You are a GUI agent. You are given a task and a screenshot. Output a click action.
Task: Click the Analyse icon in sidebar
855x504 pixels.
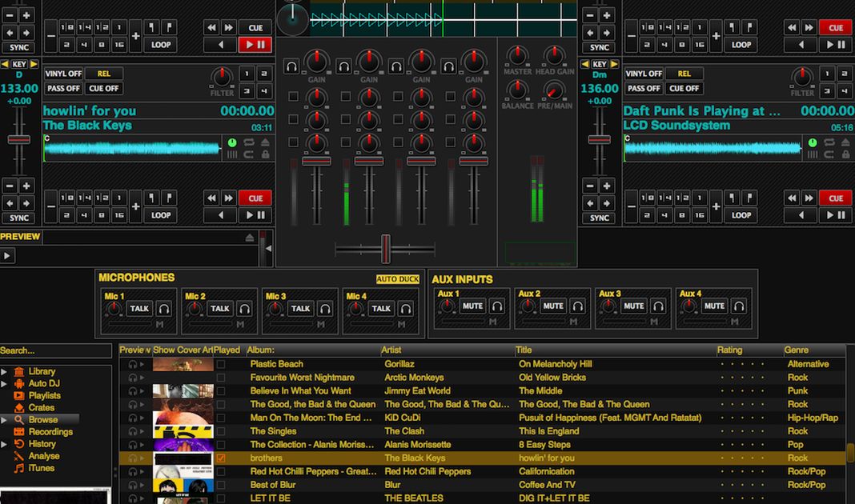click(19, 456)
